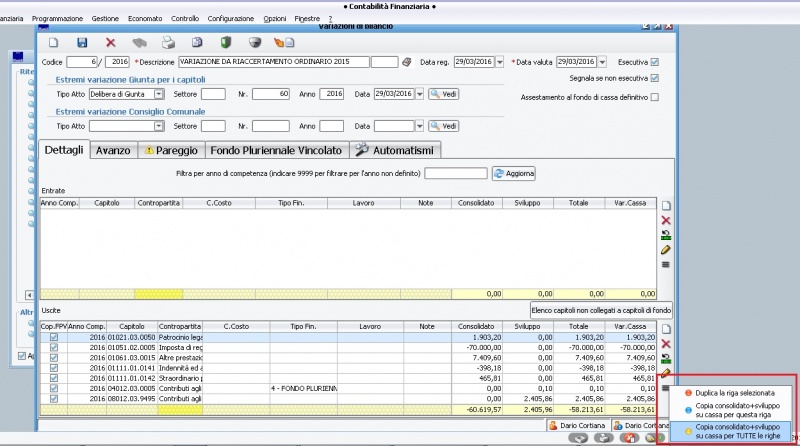Screen dimensions: 800x446
Task: Add new row in Entrate grid
Action: click(x=666, y=205)
